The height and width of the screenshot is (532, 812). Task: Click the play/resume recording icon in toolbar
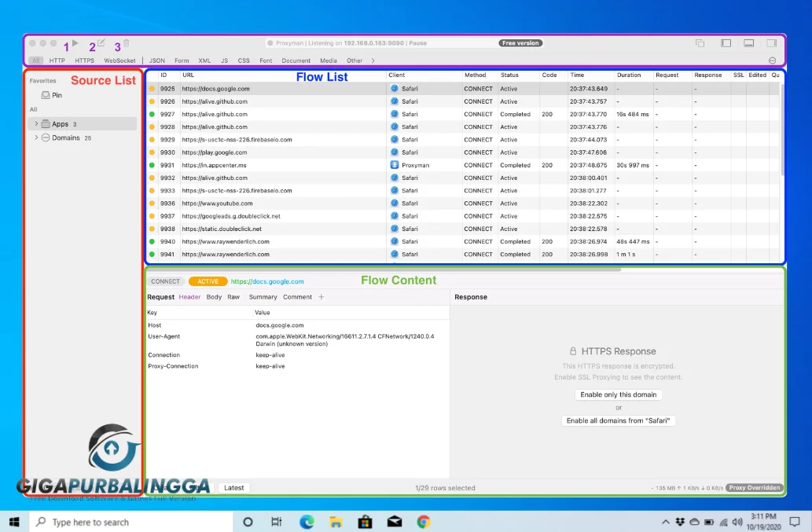tap(75, 43)
